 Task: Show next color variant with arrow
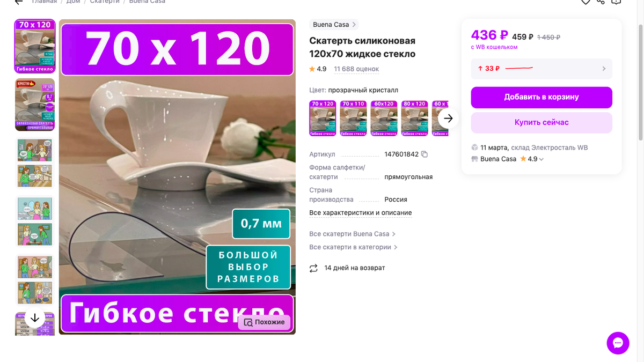coord(449,119)
